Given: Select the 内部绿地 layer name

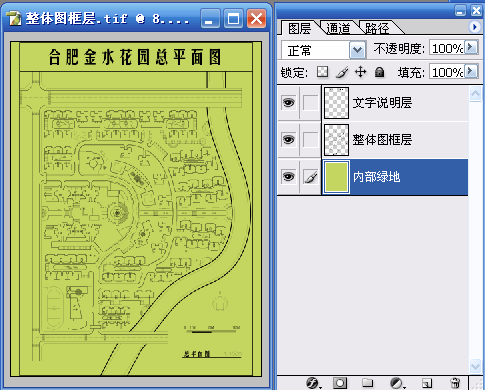Looking at the screenshot, I should [x=376, y=177].
